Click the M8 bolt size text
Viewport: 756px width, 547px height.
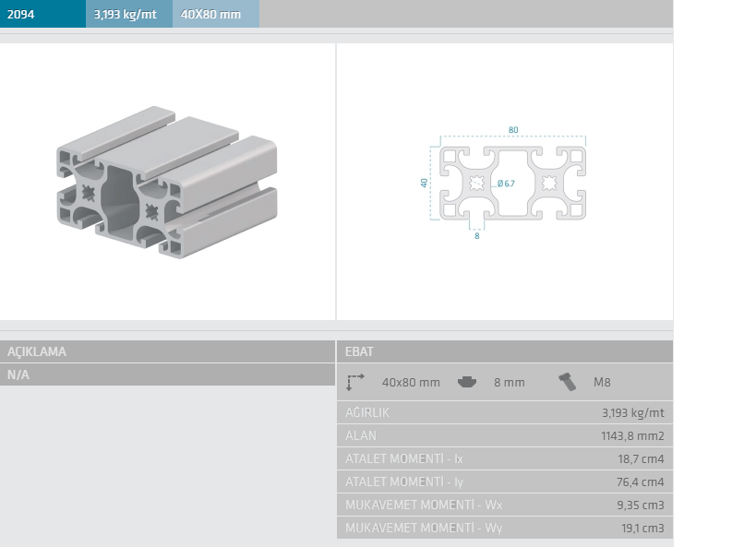pyautogui.click(x=602, y=382)
